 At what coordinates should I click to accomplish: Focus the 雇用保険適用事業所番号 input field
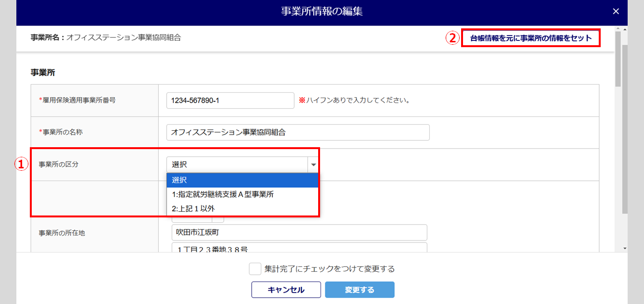pos(230,101)
